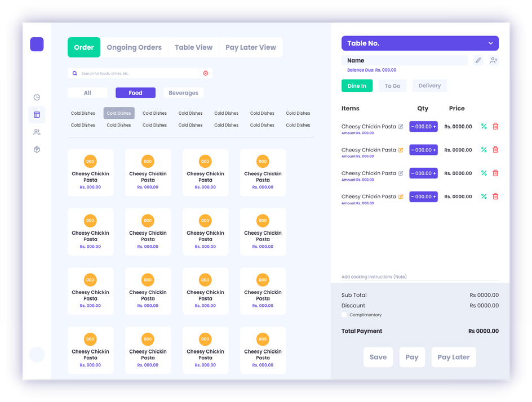Clear search using the red X icon

[x=205, y=73]
